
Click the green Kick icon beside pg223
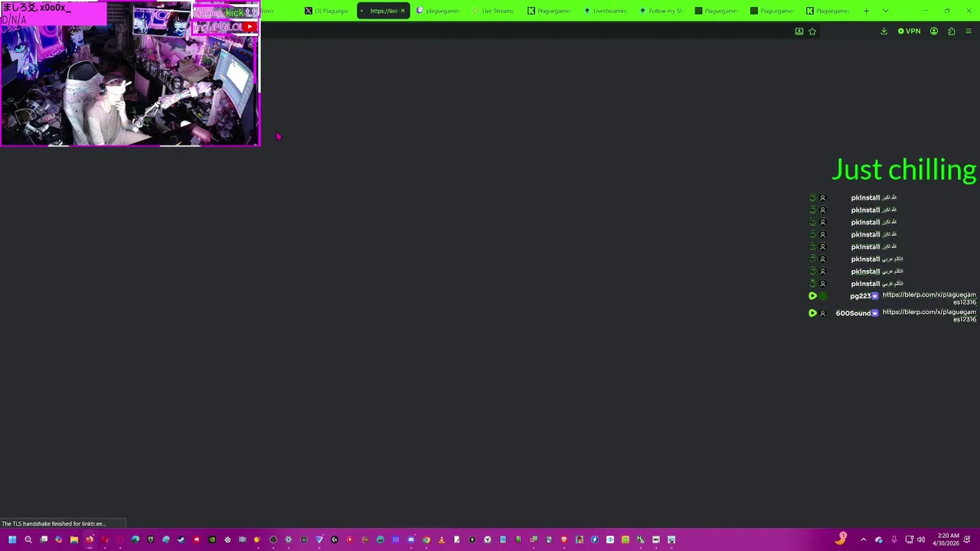(x=812, y=296)
